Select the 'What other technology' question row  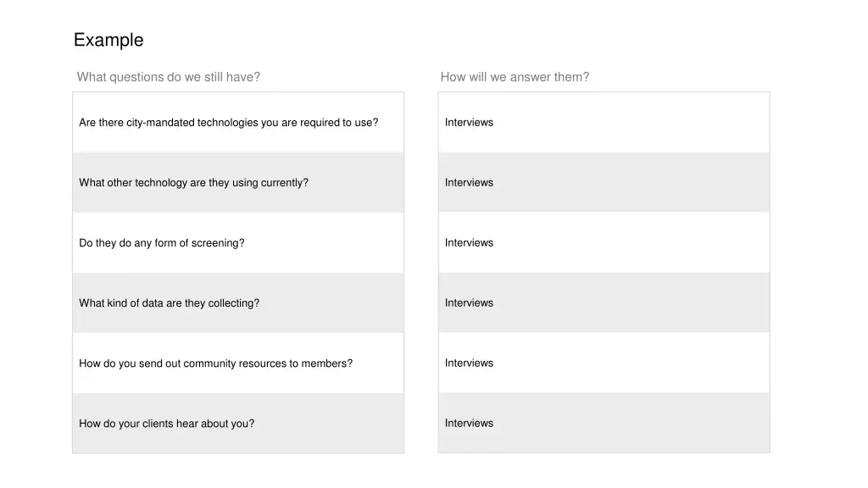tap(238, 183)
